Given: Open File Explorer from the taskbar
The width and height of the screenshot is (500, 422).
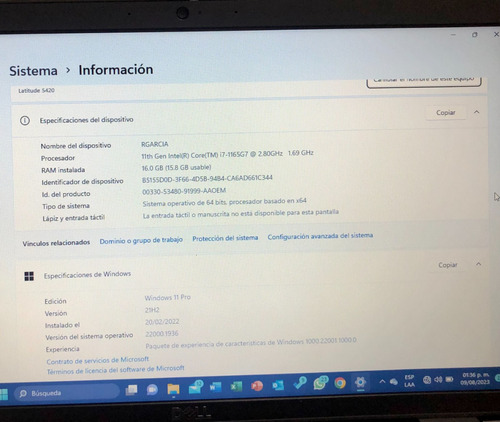Looking at the screenshot, I should [x=173, y=389].
